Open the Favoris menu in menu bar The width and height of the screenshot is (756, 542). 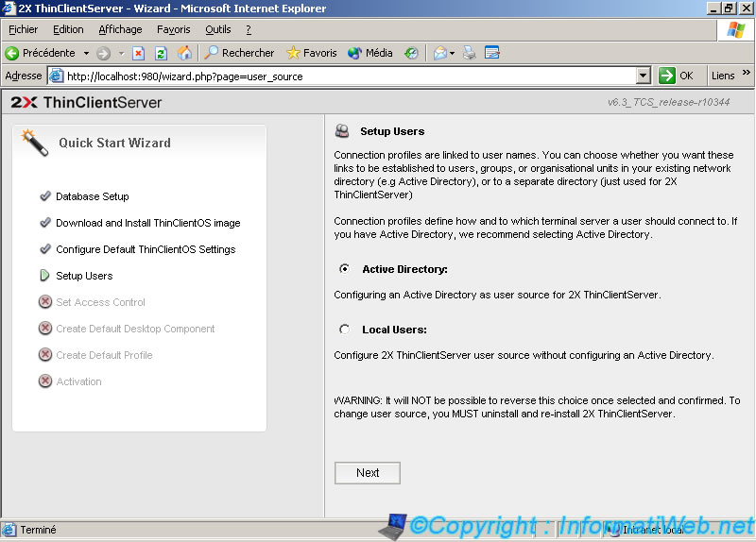(x=174, y=30)
